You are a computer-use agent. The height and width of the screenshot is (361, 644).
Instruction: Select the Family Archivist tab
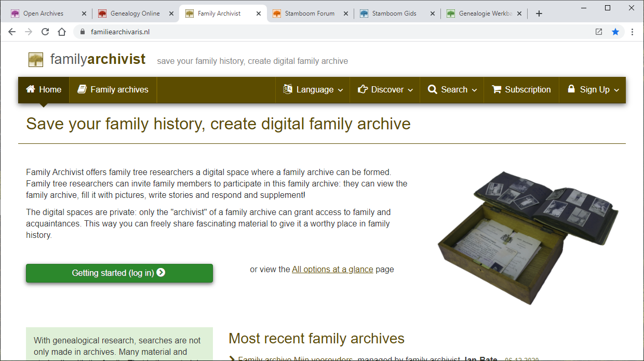[222, 14]
